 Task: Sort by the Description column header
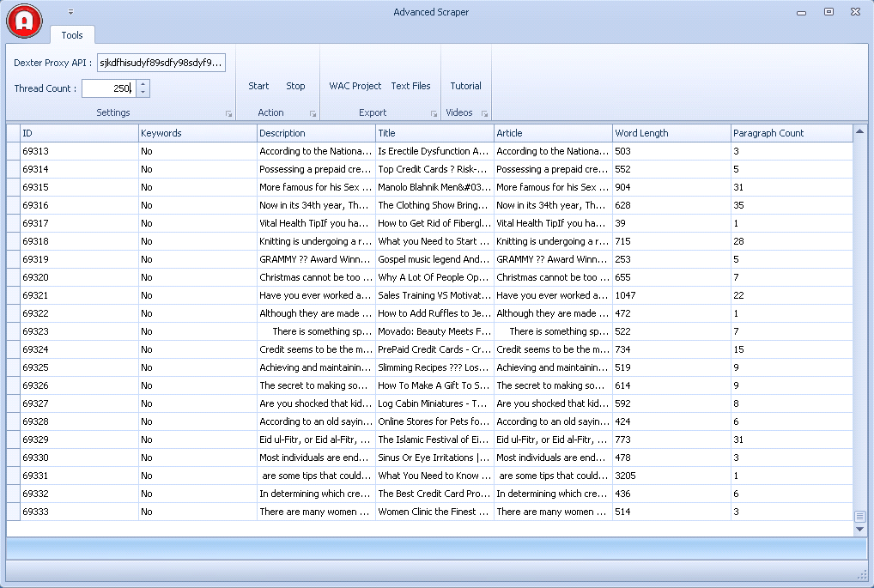tap(316, 133)
